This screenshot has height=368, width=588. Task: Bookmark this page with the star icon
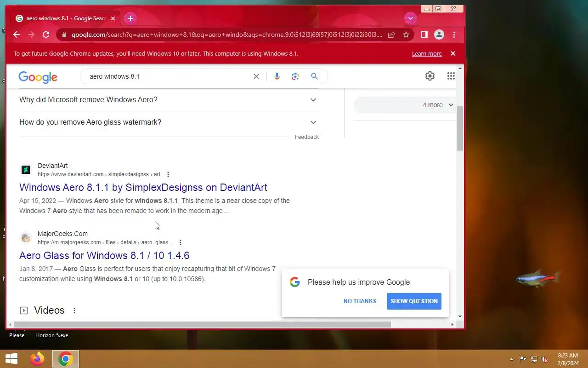point(406,34)
